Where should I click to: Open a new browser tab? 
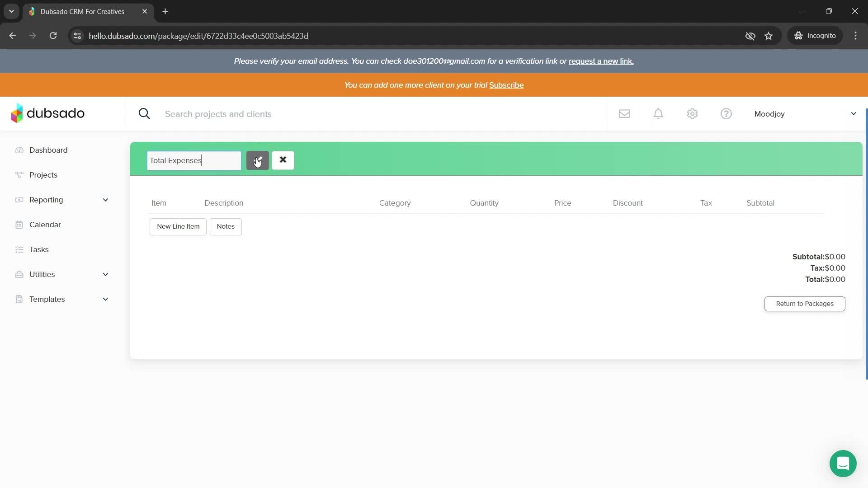coord(165,11)
